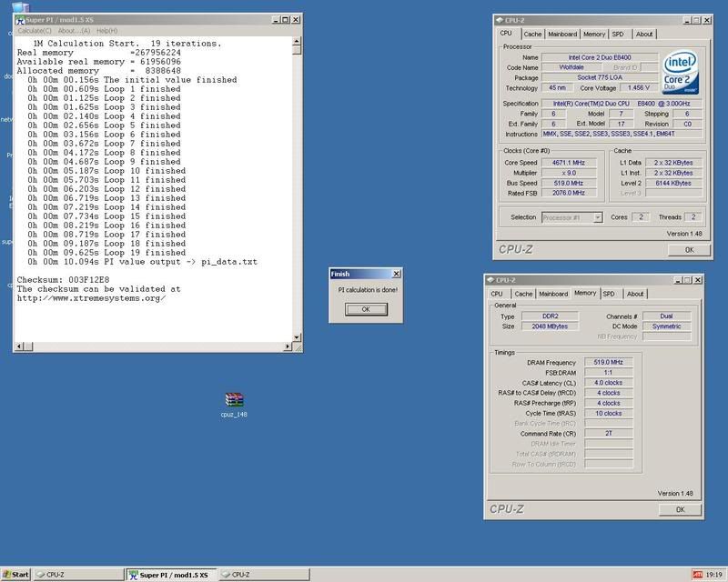Image resolution: width=728 pixels, height=582 pixels.
Task: Click the Cycle Time (tRAS) value 10 clocks
Action: (608, 414)
